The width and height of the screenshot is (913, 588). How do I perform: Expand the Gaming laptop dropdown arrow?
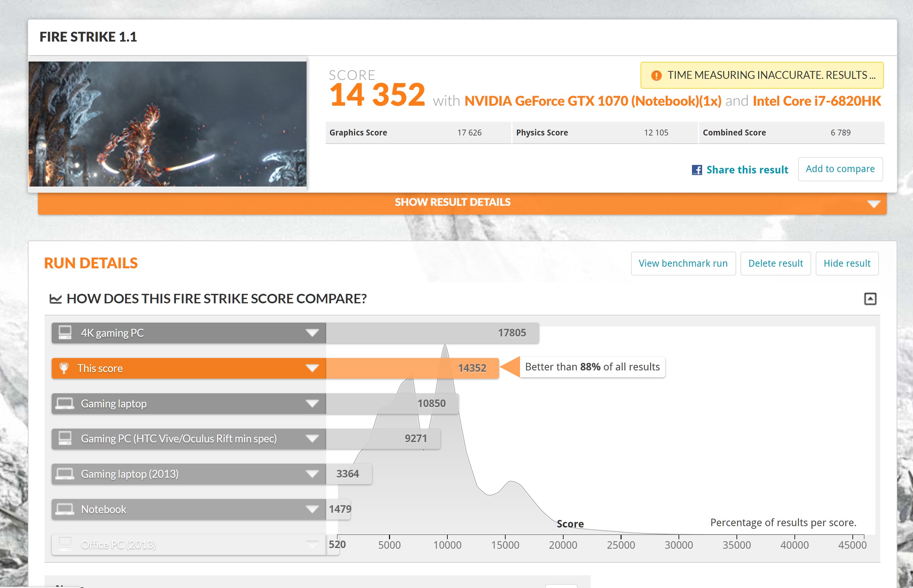click(x=312, y=403)
